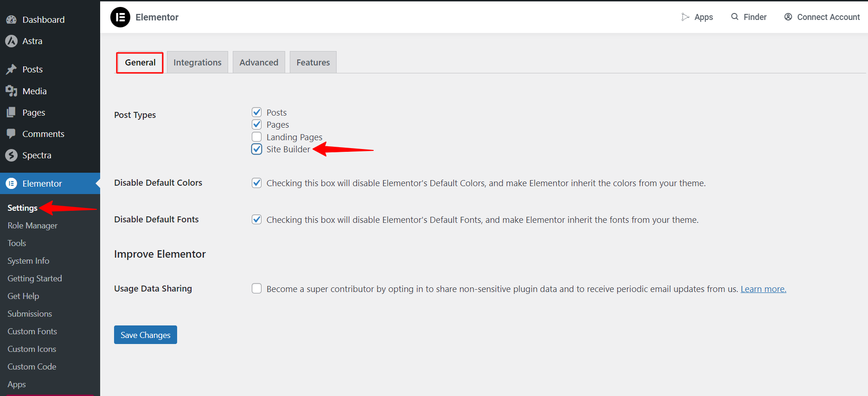Open Role Manager in Elementor submenu

tap(32, 226)
